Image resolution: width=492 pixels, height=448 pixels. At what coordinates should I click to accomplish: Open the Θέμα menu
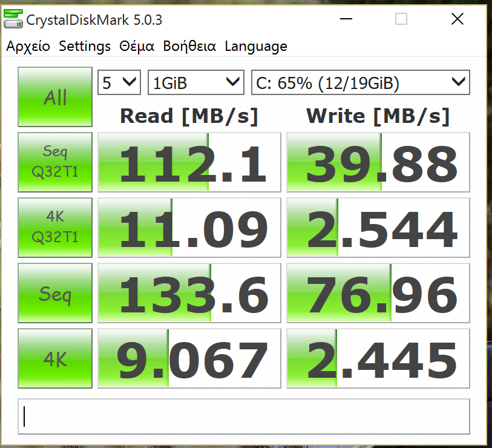(137, 47)
